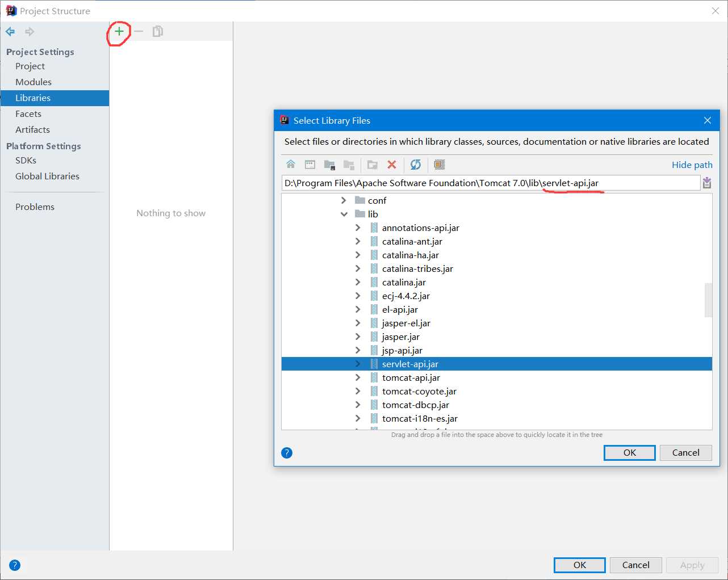Viewport: 728px width, 580px height.
Task: Open the recent path history icon
Action: (707, 183)
